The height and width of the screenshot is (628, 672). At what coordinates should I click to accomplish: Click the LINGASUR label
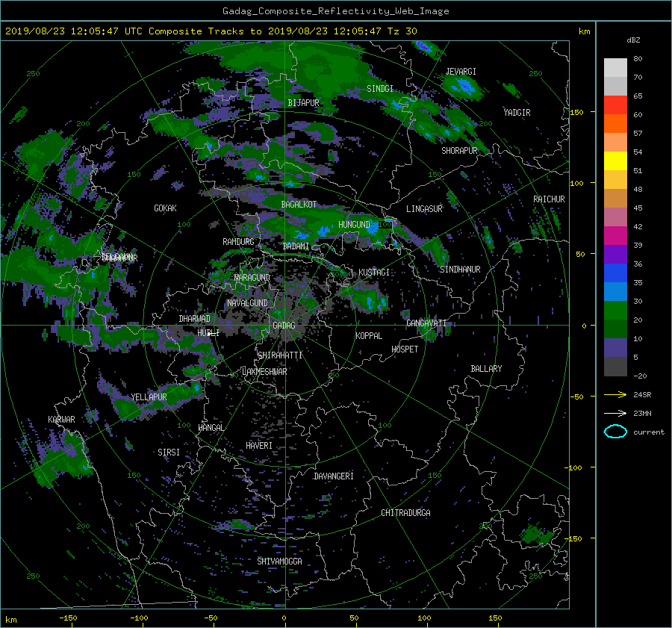coord(424,209)
